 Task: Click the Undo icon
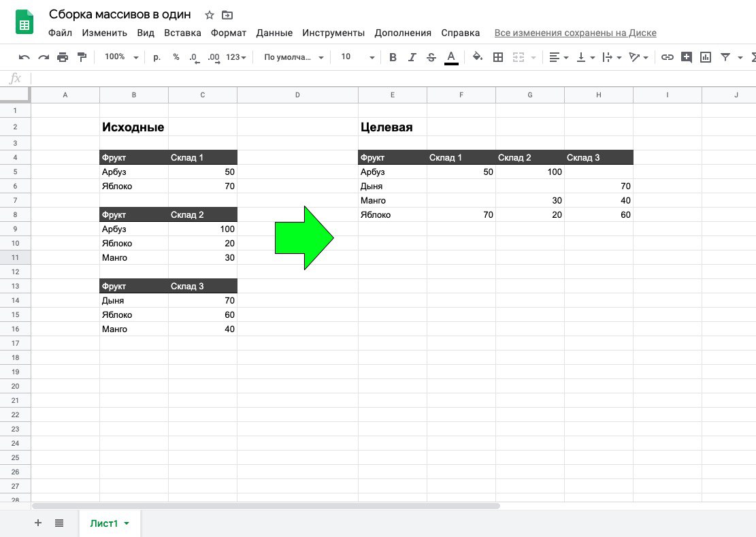pos(24,57)
